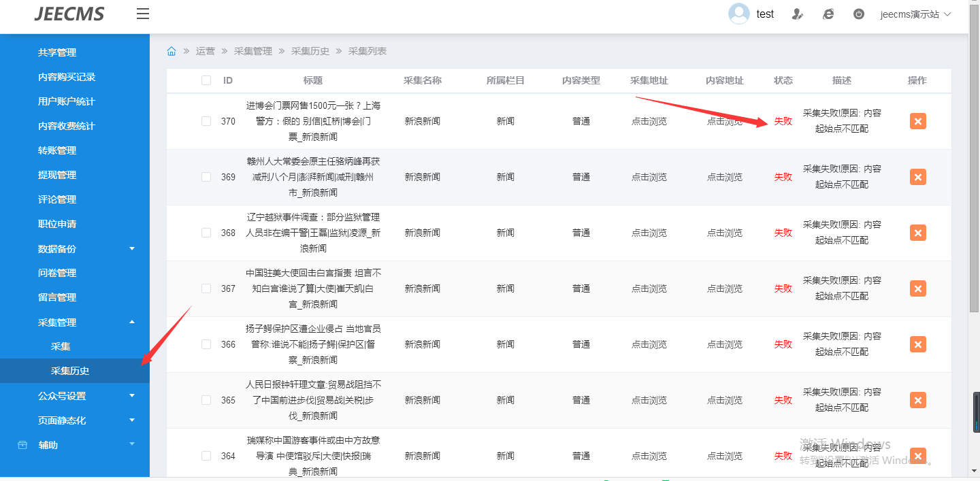Click the home icon in breadcrumb
This screenshot has height=481, width=980.
(x=171, y=51)
